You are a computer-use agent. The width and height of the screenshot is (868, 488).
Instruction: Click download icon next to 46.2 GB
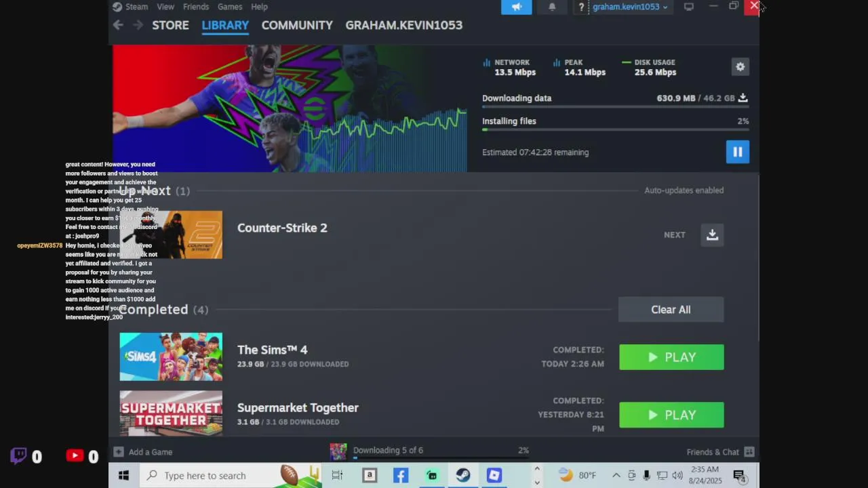(743, 98)
